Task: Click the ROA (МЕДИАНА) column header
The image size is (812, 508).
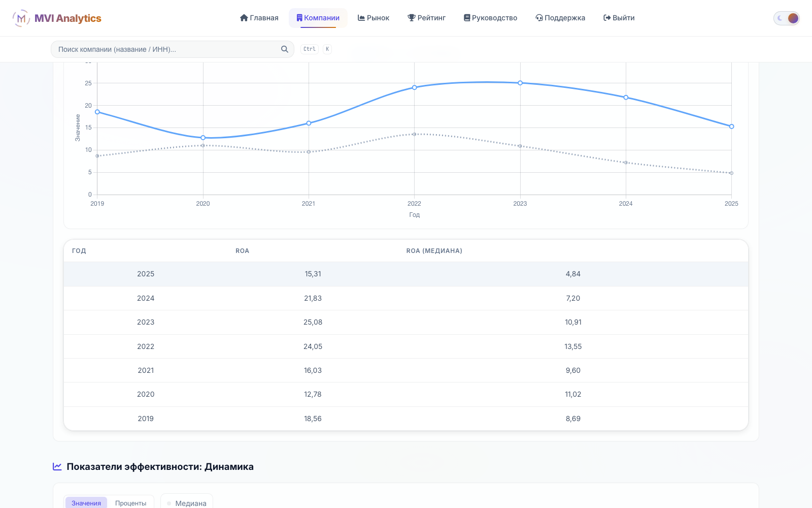Action: point(434,251)
